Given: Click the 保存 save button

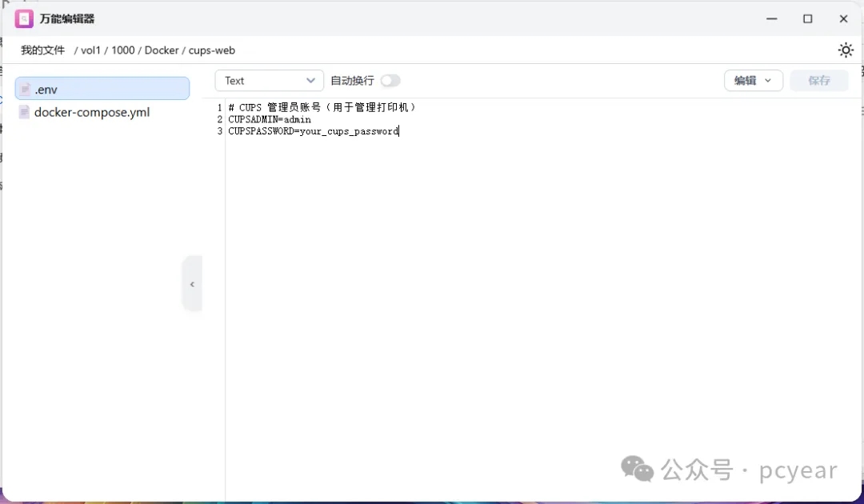Looking at the screenshot, I should [x=819, y=81].
